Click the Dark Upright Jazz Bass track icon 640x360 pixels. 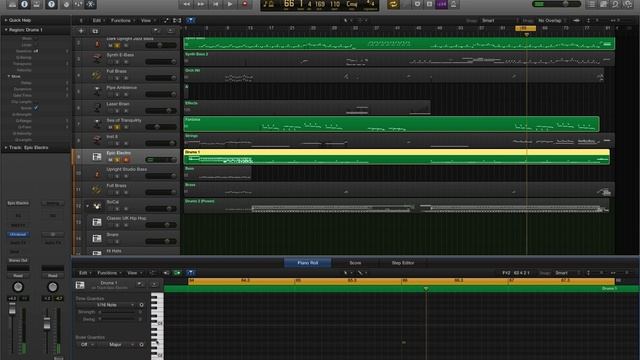pos(97,43)
